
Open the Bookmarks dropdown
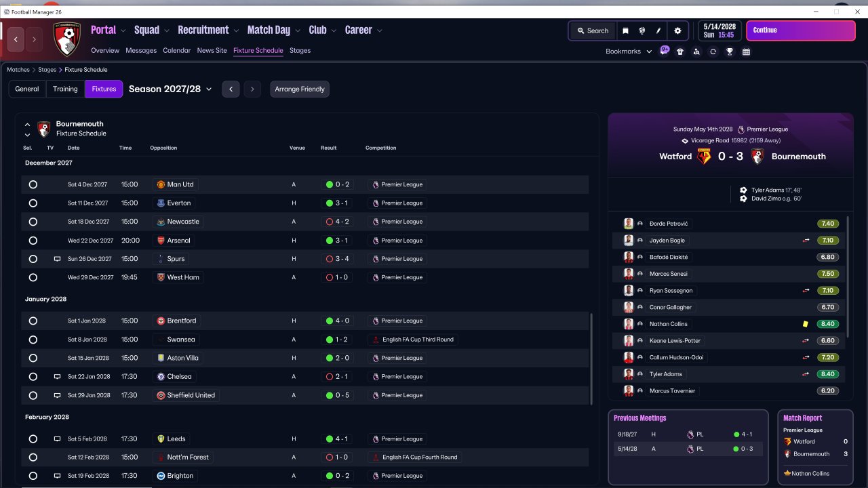tap(629, 52)
